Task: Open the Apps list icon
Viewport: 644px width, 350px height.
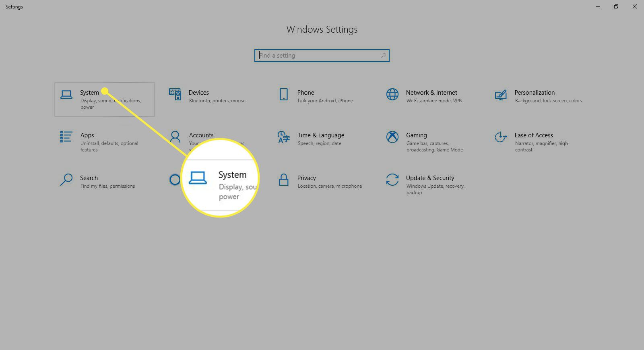Action: point(66,137)
